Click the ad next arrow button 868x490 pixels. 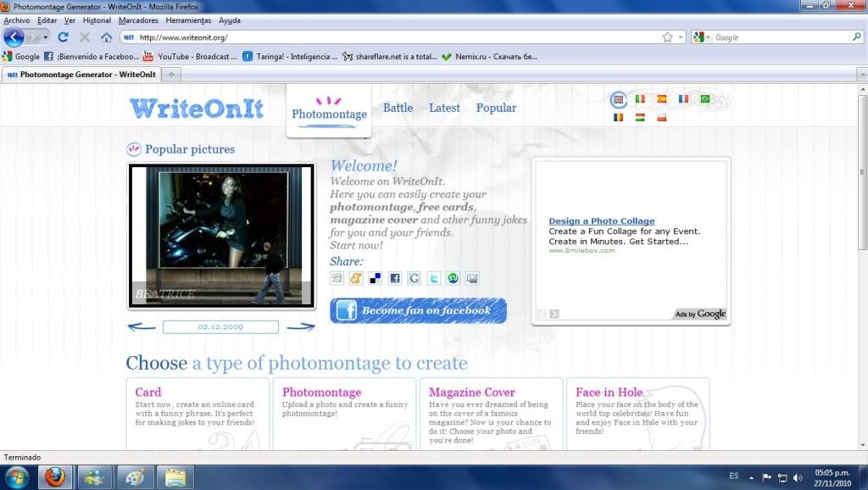pyautogui.click(x=554, y=314)
